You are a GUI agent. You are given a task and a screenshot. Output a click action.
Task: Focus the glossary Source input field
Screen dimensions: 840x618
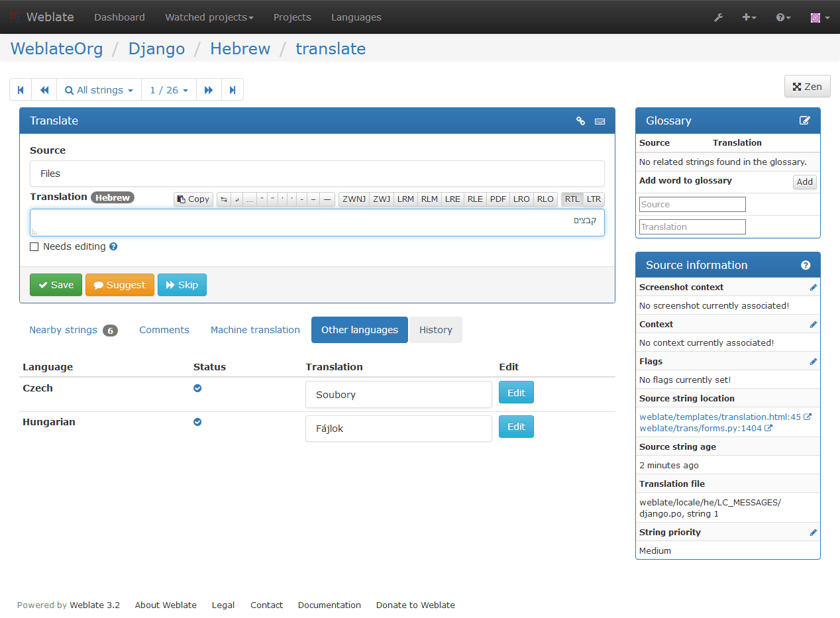(692, 205)
